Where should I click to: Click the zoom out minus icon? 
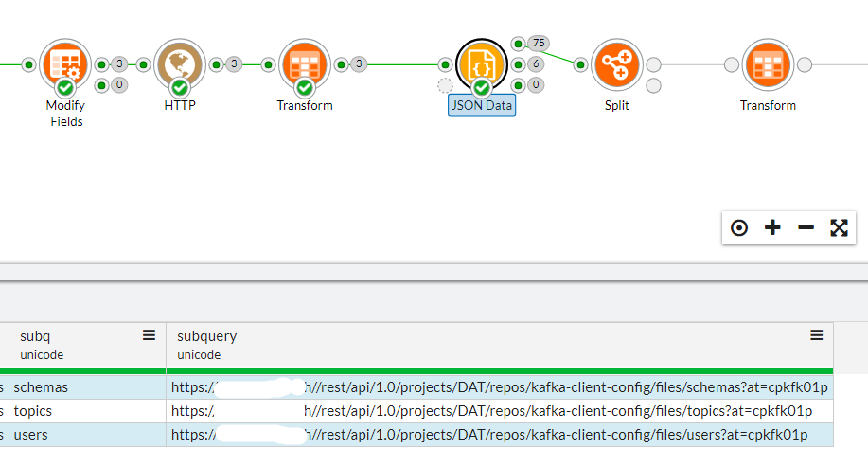[x=806, y=227]
